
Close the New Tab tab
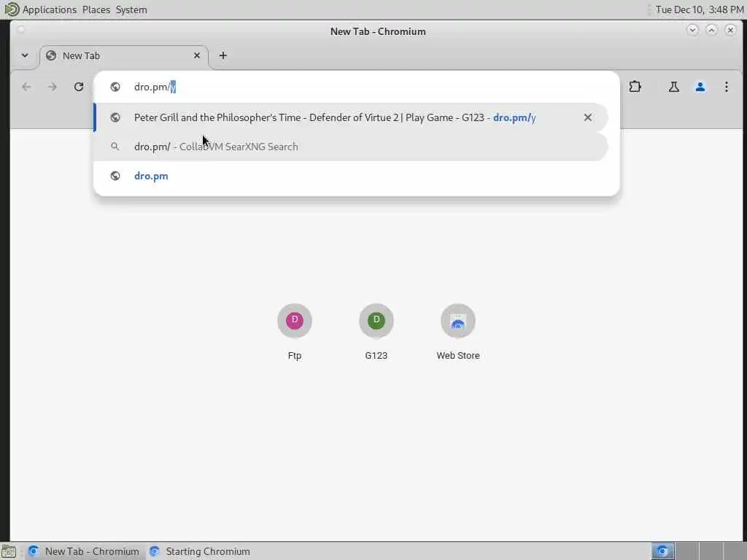click(197, 55)
